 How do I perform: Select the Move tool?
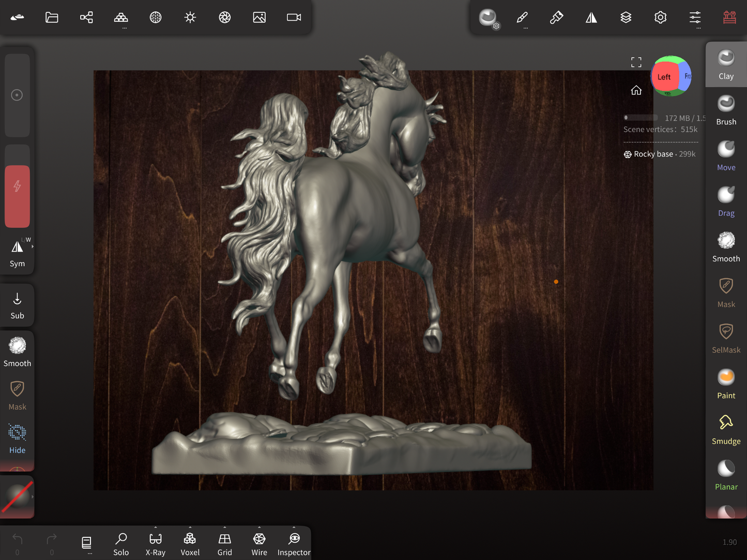click(x=726, y=155)
